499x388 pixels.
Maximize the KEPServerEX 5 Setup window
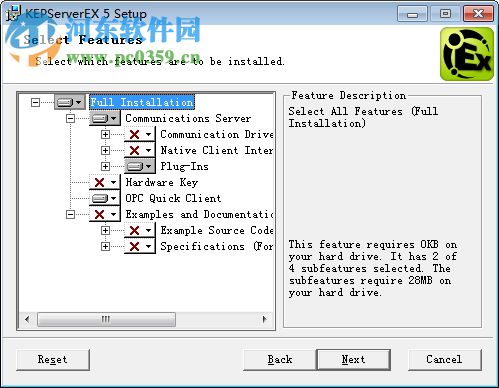pyautogui.click(x=445, y=14)
